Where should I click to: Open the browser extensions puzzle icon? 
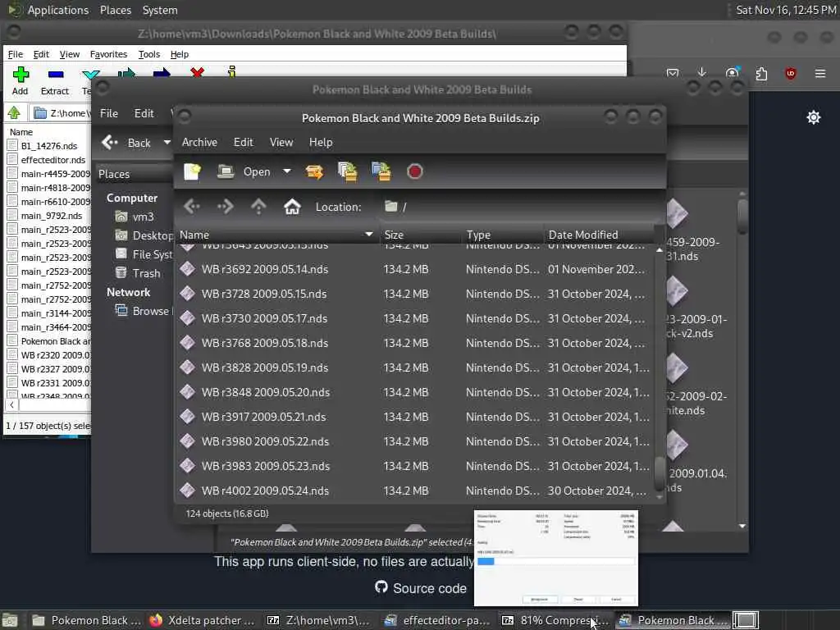761,73
